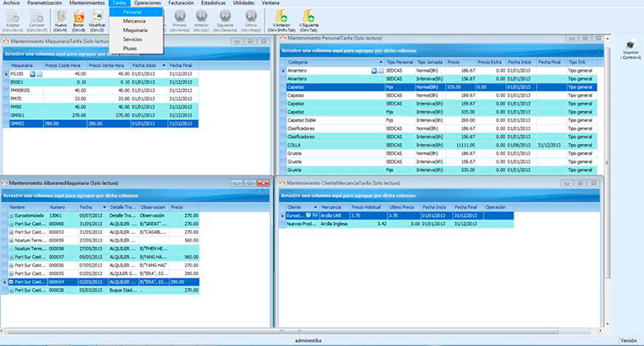Expand the Euroatomizado 13061 row
The height and width of the screenshot is (346, 644).
11,216
